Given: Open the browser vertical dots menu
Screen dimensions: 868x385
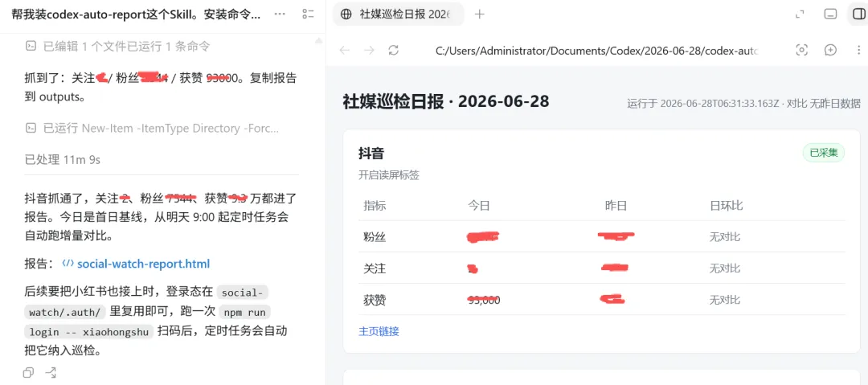Looking at the screenshot, I should pyautogui.click(x=857, y=50).
